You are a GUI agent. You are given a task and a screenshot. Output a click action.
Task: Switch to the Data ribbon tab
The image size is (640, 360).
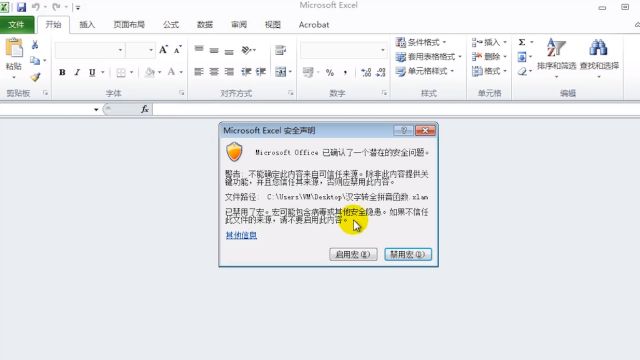pos(204,24)
